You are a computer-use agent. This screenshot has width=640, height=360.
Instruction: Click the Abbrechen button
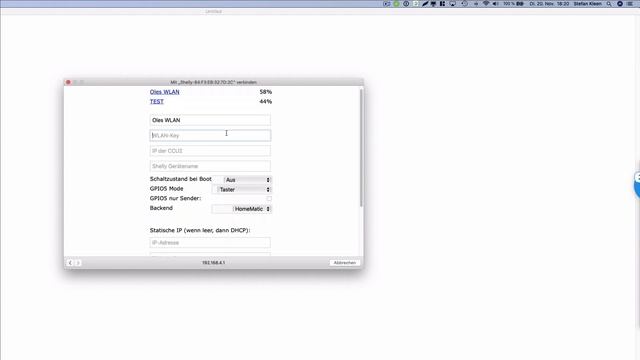point(344,263)
